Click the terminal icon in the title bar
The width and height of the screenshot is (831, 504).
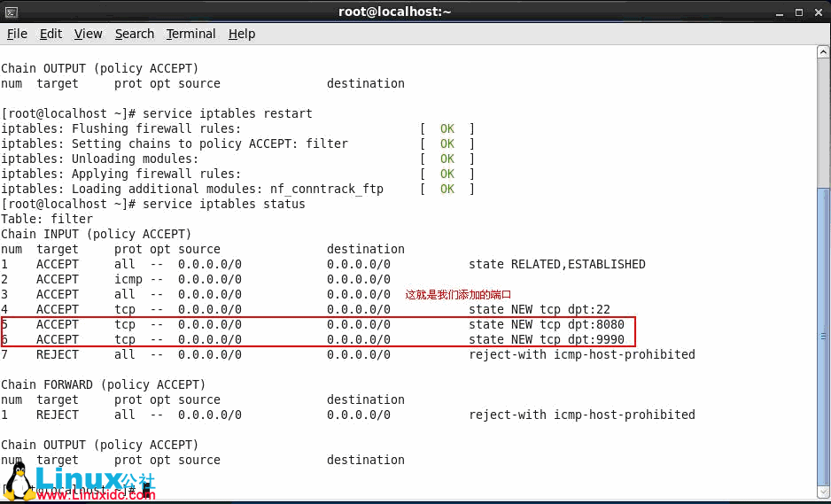[11, 12]
